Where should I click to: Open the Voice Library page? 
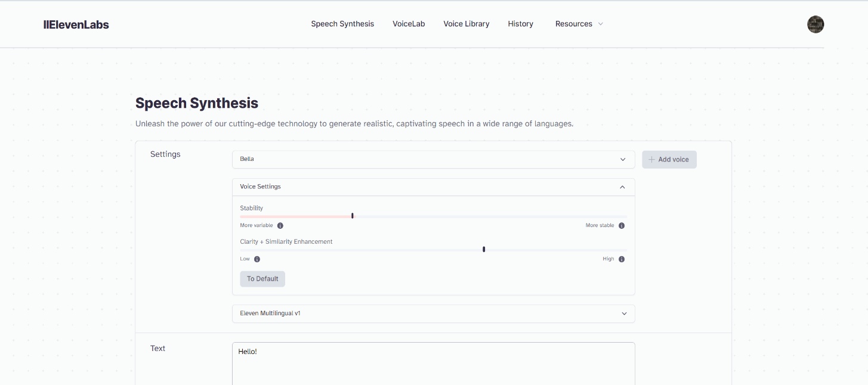click(x=467, y=24)
